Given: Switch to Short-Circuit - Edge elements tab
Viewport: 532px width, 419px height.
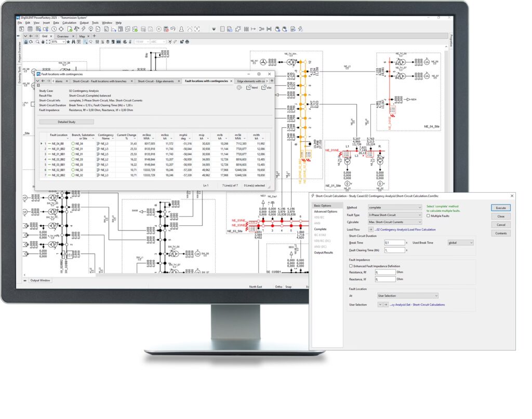Looking at the screenshot, I should [156, 81].
